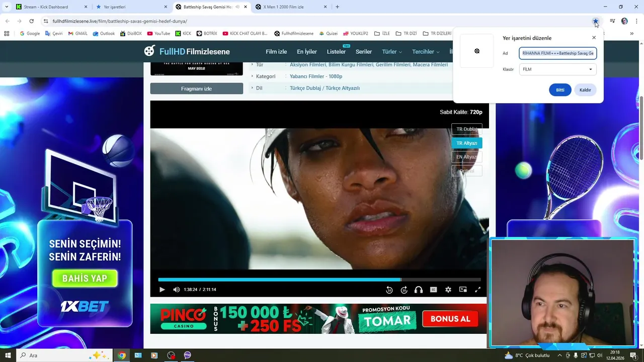The height and width of the screenshot is (362, 644).
Task: Close the Yer işaretini düzenle popup
Action: [594, 38]
